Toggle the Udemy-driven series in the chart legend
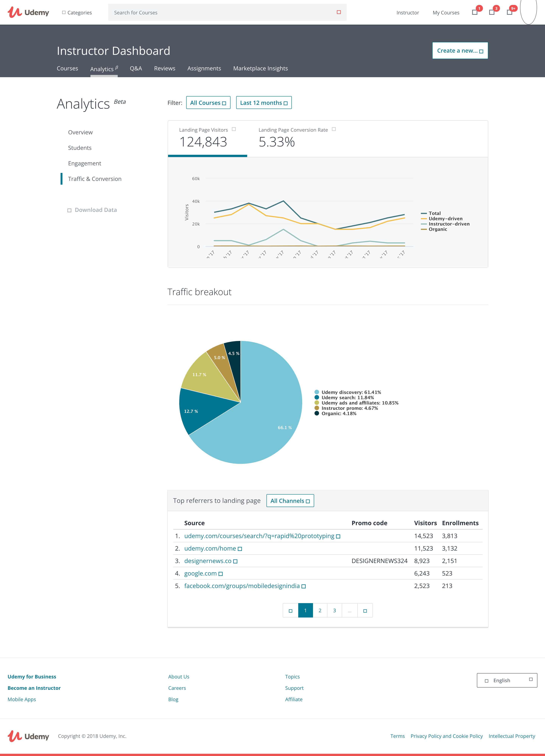Viewport: 545px width, 756px height. 442,219
